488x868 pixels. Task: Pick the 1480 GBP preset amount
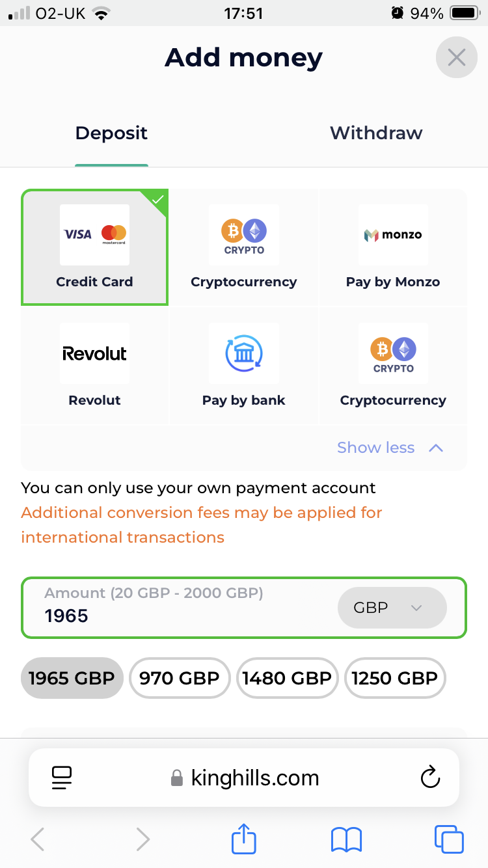coord(287,678)
